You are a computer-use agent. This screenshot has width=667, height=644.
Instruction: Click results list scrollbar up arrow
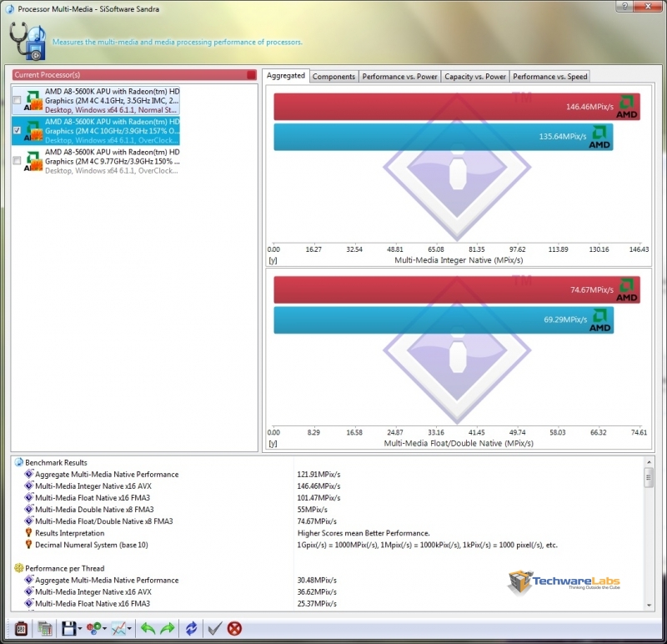point(649,462)
